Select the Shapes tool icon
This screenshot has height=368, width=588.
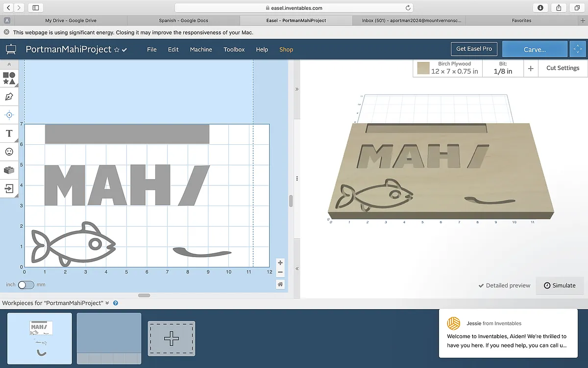(x=9, y=78)
